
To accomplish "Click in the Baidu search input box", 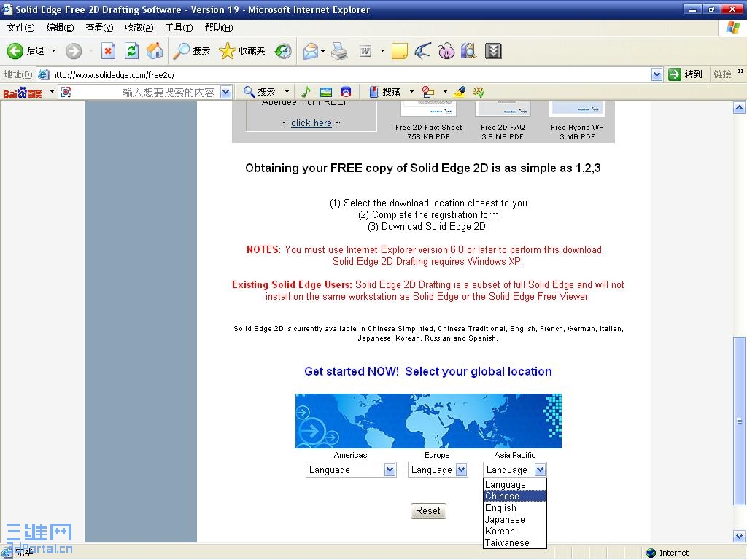I will (145, 92).
